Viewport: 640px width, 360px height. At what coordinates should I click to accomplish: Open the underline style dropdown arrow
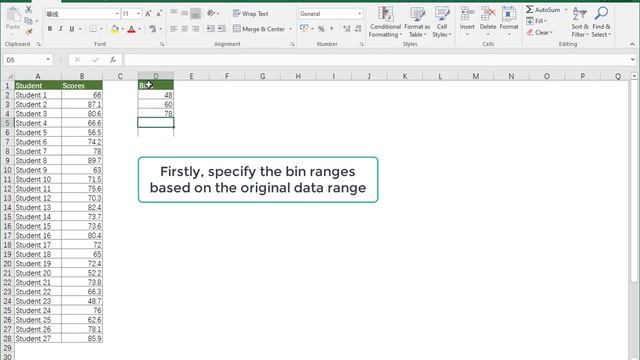click(x=80, y=29)
